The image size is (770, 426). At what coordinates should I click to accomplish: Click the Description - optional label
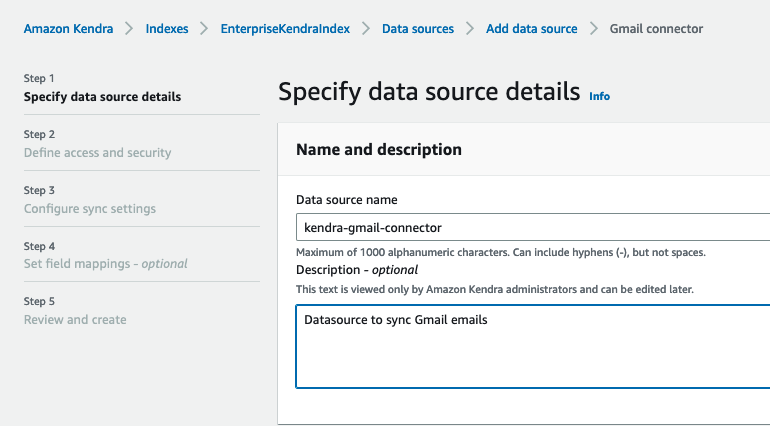point(356,270)
